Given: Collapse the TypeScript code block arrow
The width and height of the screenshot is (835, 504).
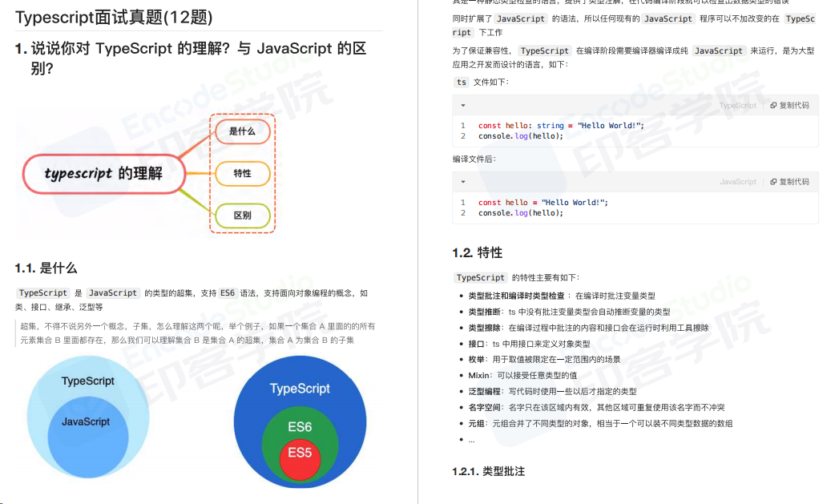Looking at the screenshot, I should (462, 106).
